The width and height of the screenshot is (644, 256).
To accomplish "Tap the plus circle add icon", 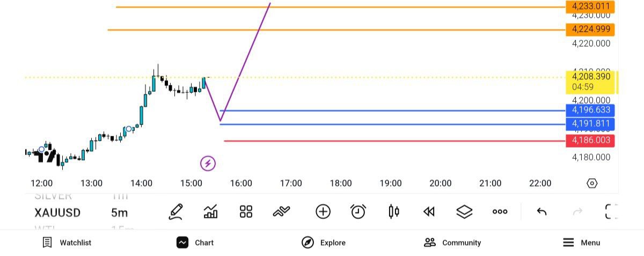I will point(323,212).
